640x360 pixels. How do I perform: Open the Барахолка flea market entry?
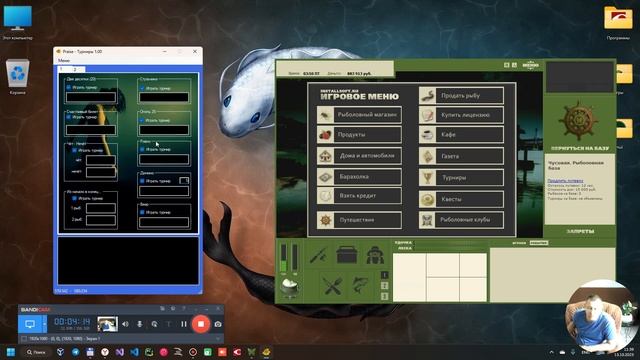[359, 177]
